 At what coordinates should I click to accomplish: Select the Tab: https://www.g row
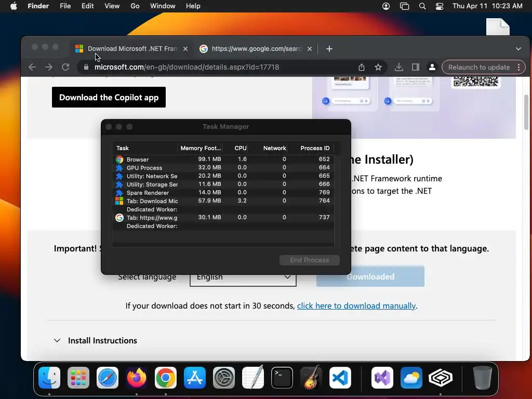coord(223,218)
